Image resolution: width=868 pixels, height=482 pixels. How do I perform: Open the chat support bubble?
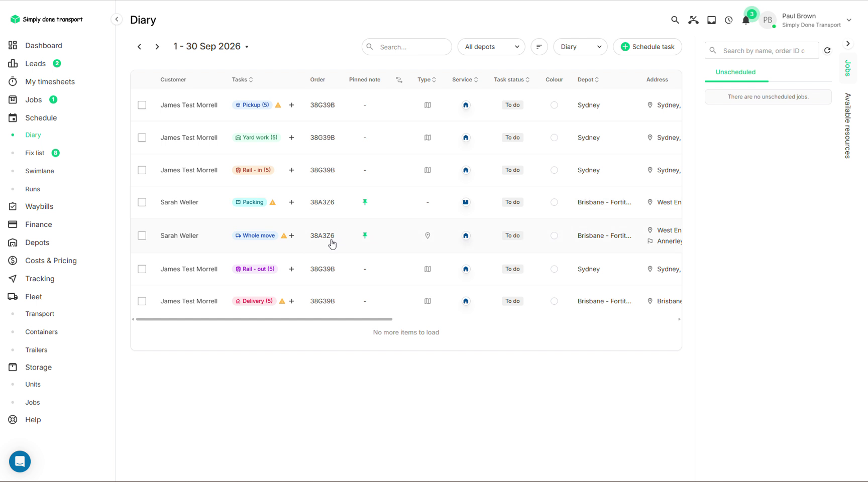point(20,461)
